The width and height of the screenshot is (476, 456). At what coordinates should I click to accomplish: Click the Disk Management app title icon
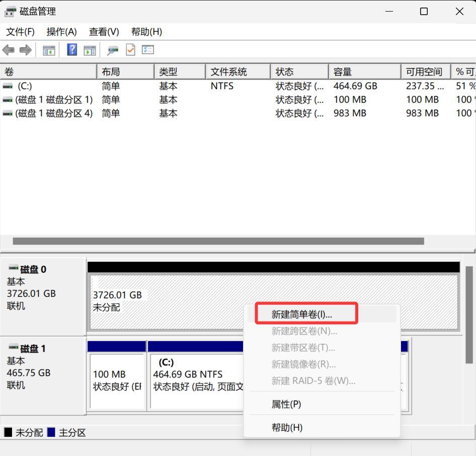10,12
